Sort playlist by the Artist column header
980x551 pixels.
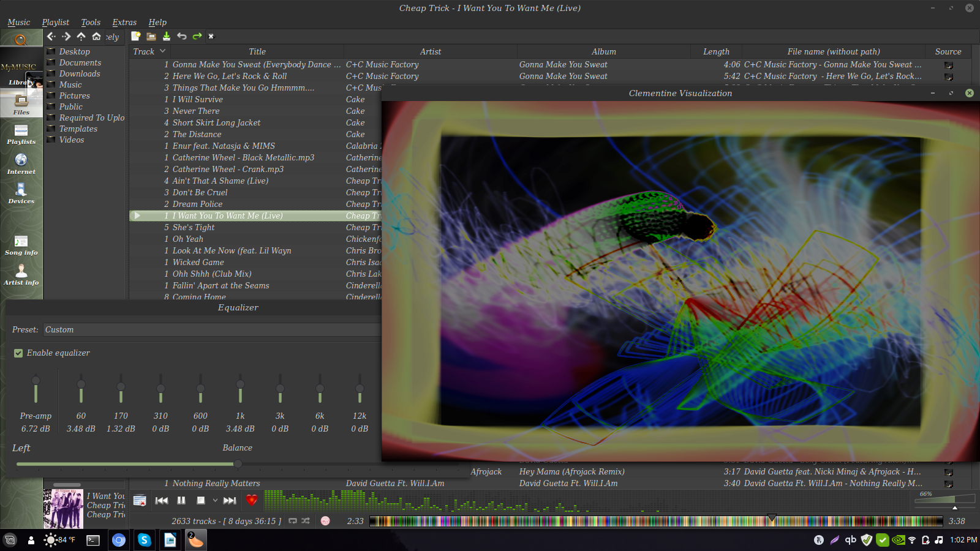(431, 51)
